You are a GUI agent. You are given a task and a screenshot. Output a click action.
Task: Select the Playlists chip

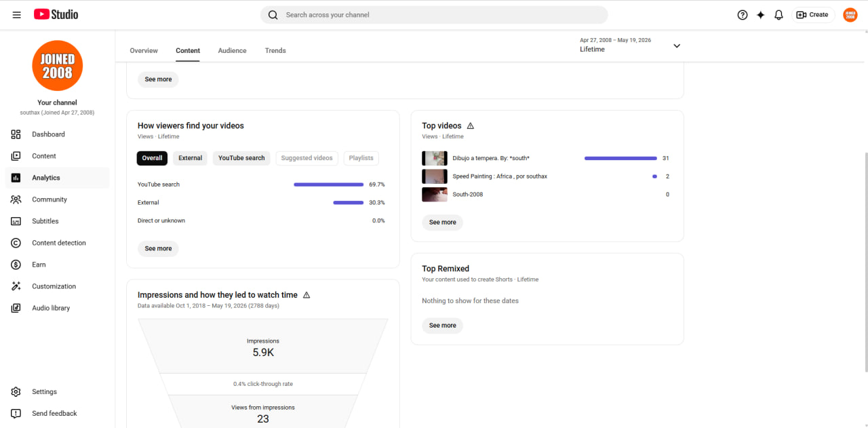pos(361,158)
